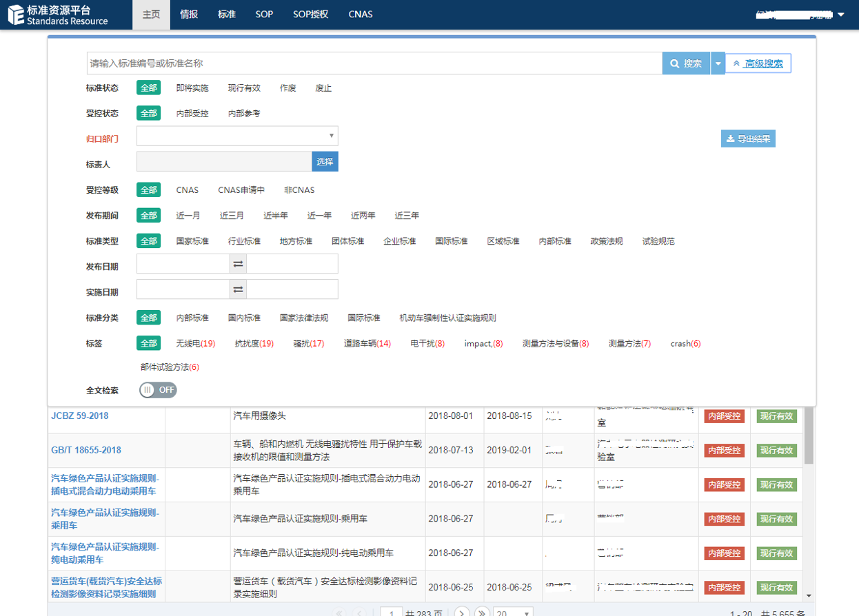The image size is (859, 616).
Task: Click the 发布日期 range swap icon
Action: tap(238, 264)
